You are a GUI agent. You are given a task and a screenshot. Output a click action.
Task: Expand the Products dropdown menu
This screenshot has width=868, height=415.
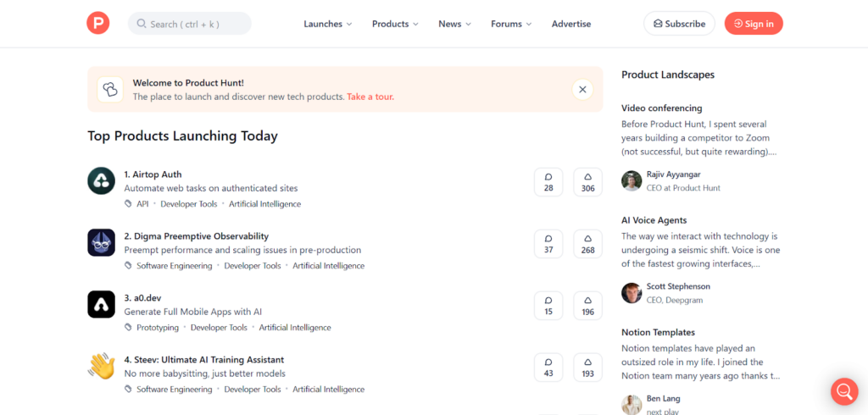click(x=395, y=24)
